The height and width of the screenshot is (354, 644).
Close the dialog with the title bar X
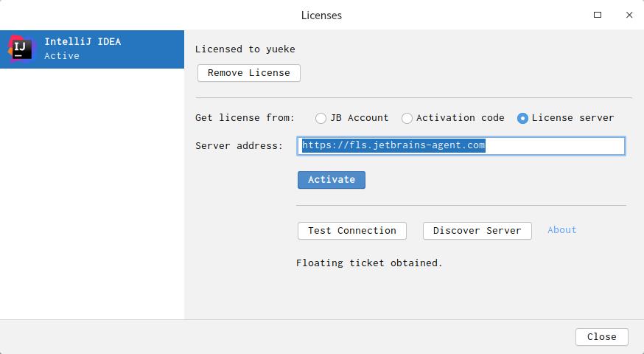pyautogui.click(x=629, y=15)
